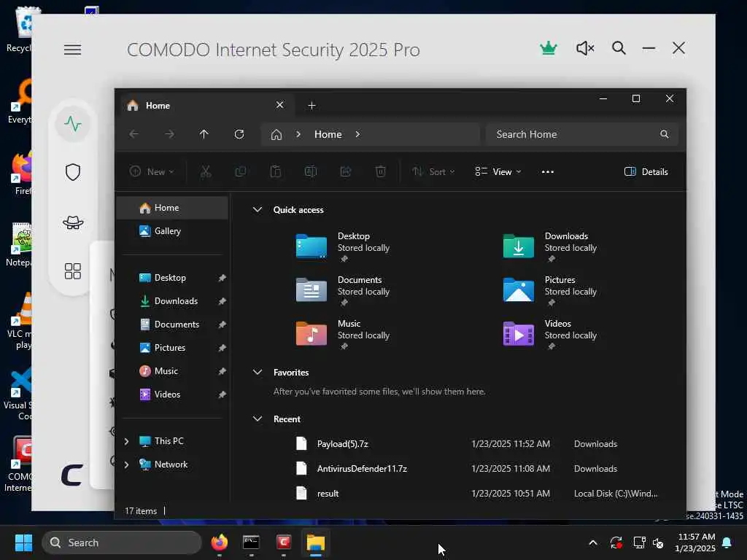Click the taskbar Search box
The height and width of the screenshot is (560, 747).
[122, 542]
